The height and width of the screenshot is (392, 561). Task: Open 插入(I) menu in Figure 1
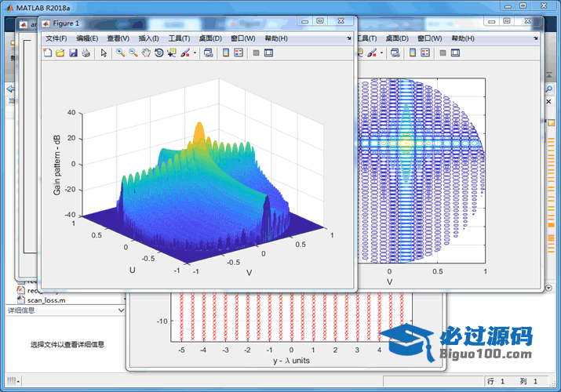click(x=148, y=38)
